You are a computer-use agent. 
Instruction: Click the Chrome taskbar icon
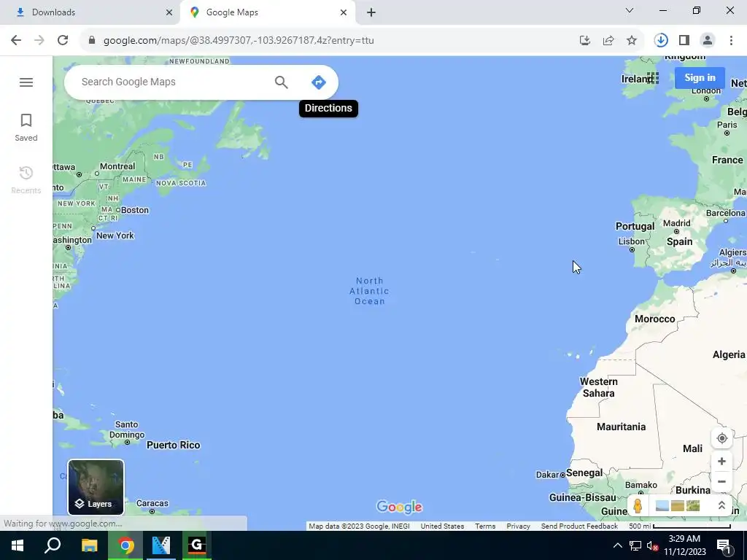click(x=125, y=545)
